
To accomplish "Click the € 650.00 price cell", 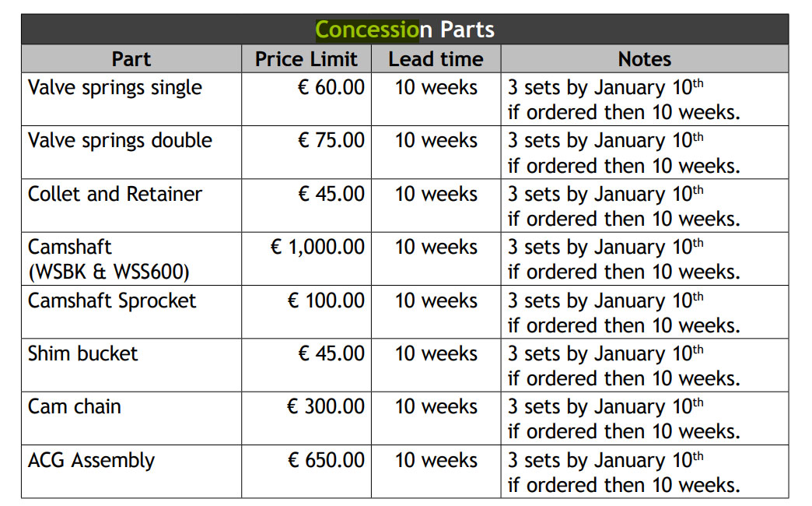I will [x=306, y=472].
